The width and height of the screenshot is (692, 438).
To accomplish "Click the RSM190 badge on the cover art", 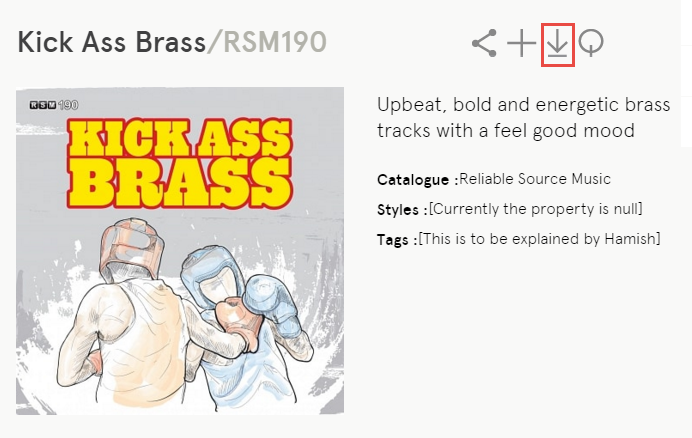I will pos(54,104).
